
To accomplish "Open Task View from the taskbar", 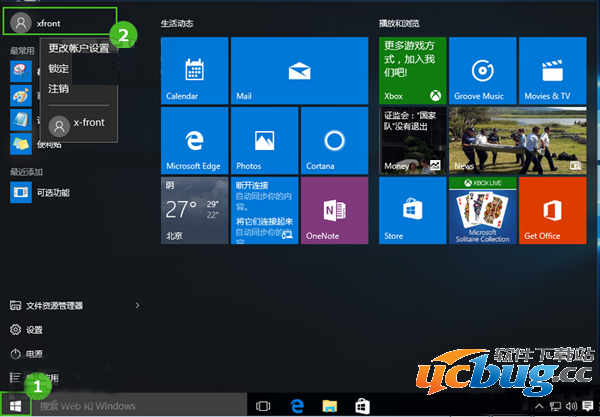I will pos(263,406).
